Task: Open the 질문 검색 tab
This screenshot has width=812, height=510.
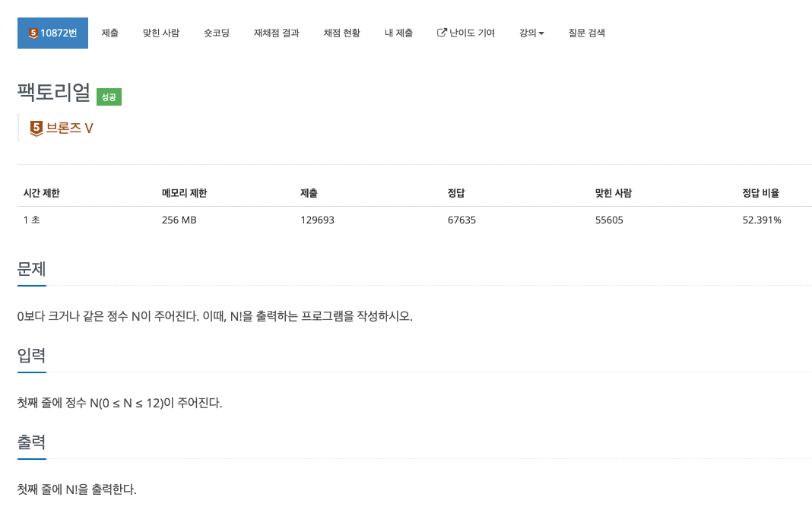Action: click(x=587, y=33)
